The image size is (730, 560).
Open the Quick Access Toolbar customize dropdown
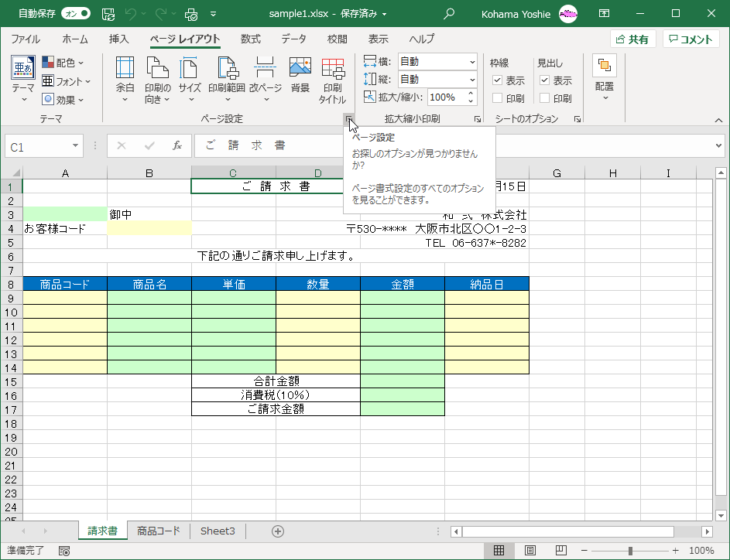213,14
